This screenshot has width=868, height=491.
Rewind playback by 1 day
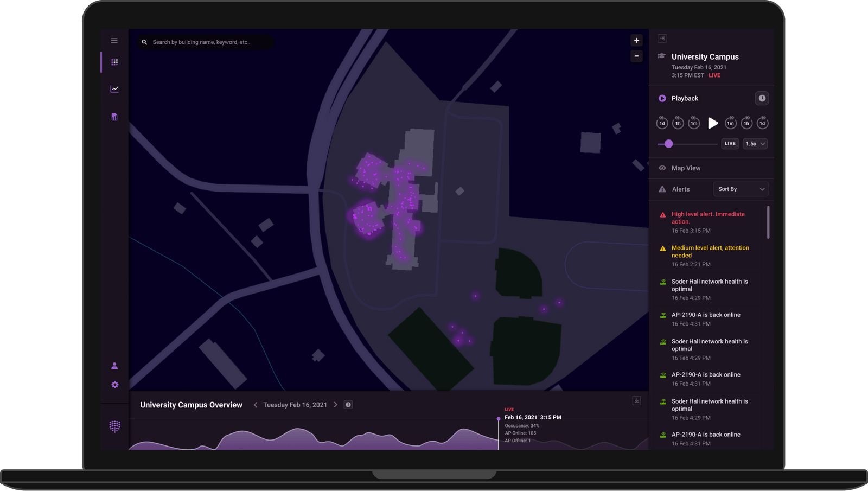pos(662,123)
